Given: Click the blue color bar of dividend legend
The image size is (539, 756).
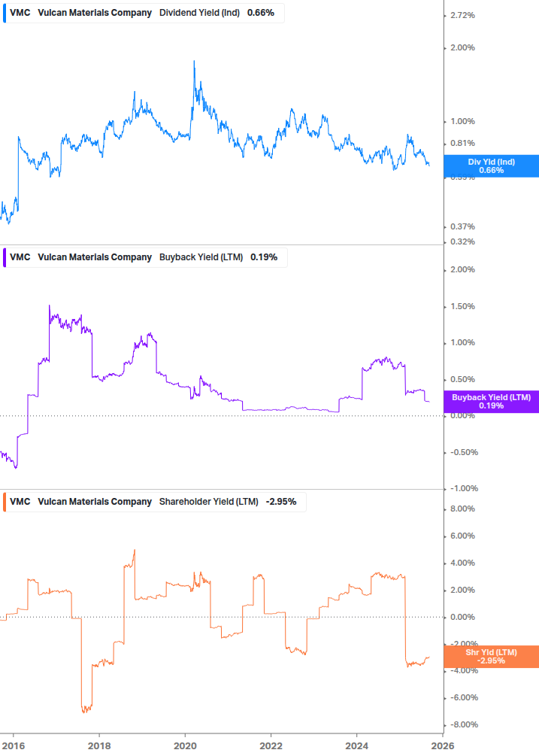Looking at the screenshot, I should 5,13.
